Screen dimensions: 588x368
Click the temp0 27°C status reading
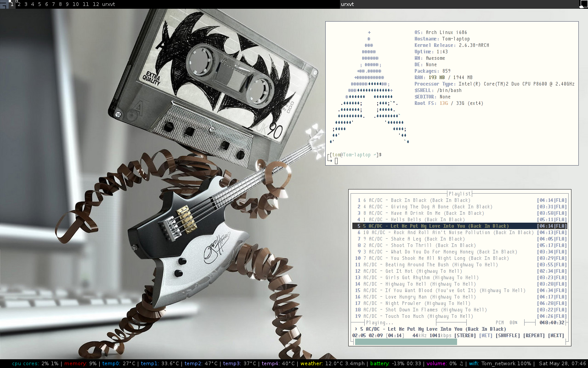coord(119,363)
